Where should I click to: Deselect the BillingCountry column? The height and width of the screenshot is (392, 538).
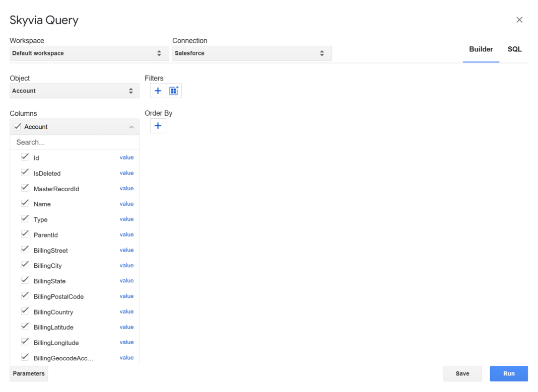[x=25, y=311]
